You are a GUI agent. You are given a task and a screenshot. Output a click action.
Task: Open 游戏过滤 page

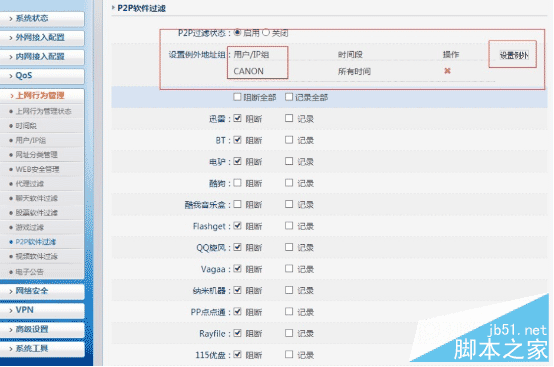pos(30,227)
